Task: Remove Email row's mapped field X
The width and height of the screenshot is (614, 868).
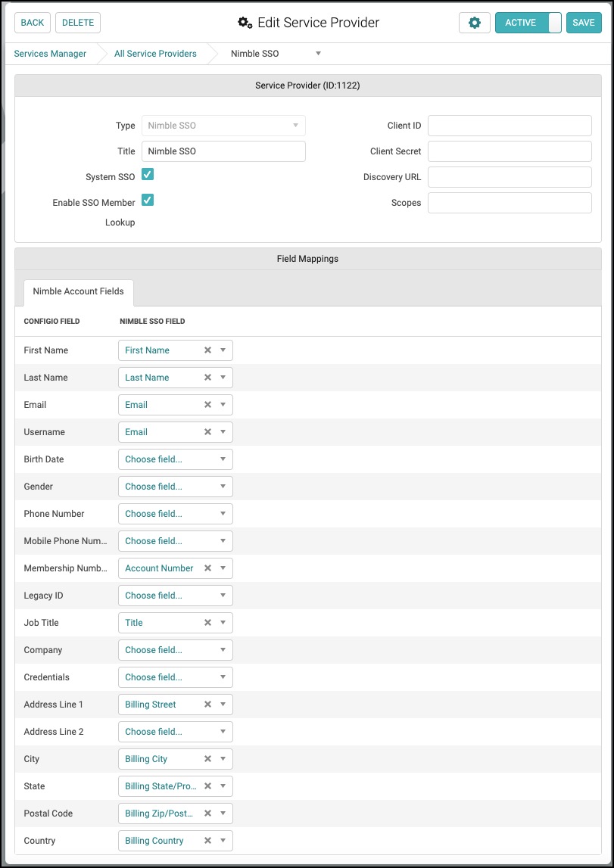Action: 207,405
